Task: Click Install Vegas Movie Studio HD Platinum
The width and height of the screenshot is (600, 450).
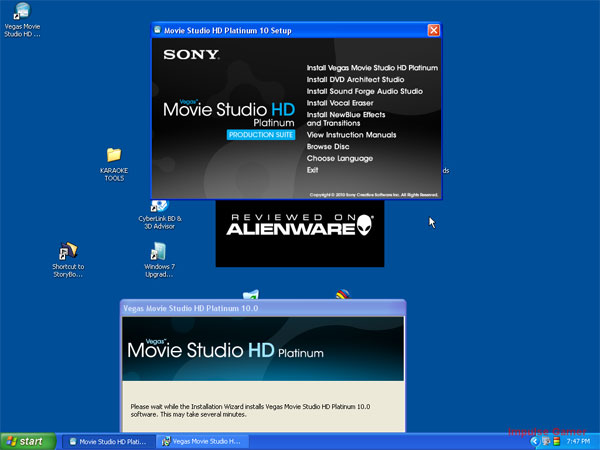Action: click(x=372, y=68)
